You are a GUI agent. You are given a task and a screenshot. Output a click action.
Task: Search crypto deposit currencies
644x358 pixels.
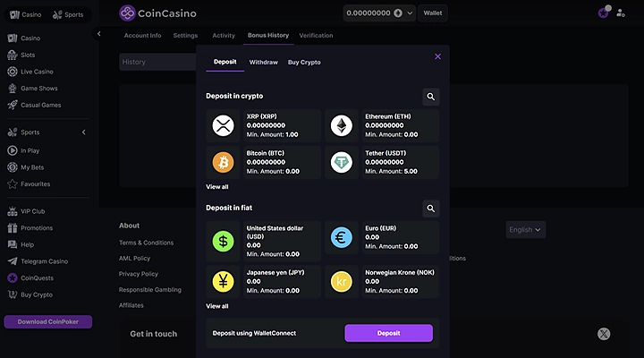point(431,97)
